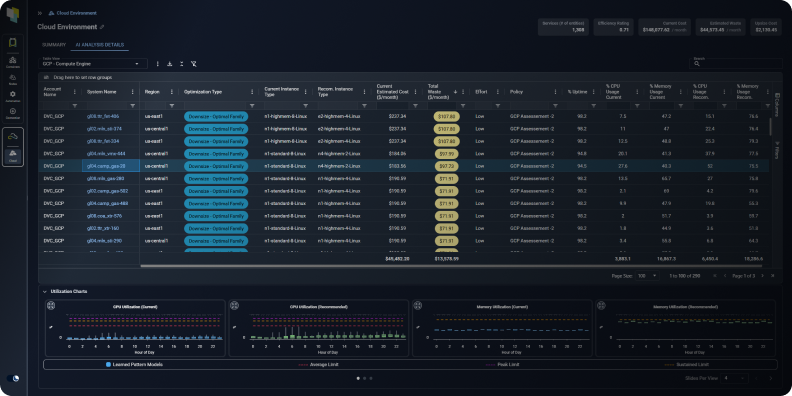Expand the CPU Utilization (Current) chart
The width and height of the screenshot is (792, 396).
point(51,305)
